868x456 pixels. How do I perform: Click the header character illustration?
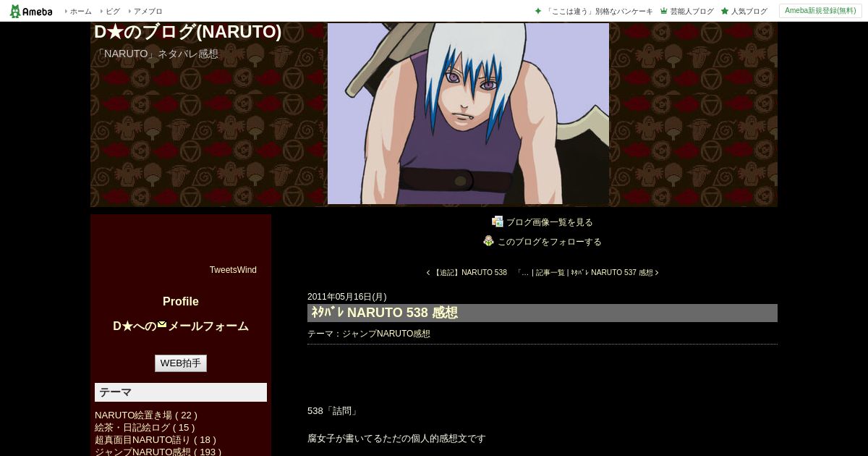point(468,114)
